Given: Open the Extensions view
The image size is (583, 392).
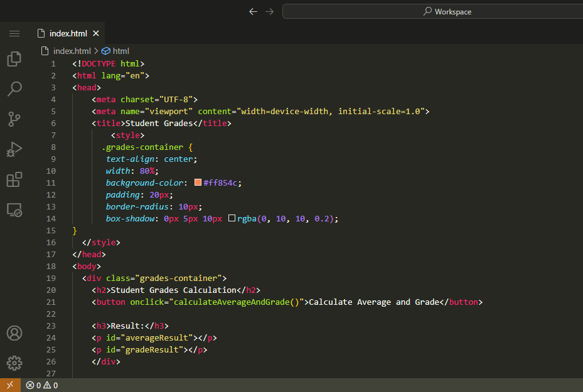Looking at the screenshot, I should (x=14, y=180).
